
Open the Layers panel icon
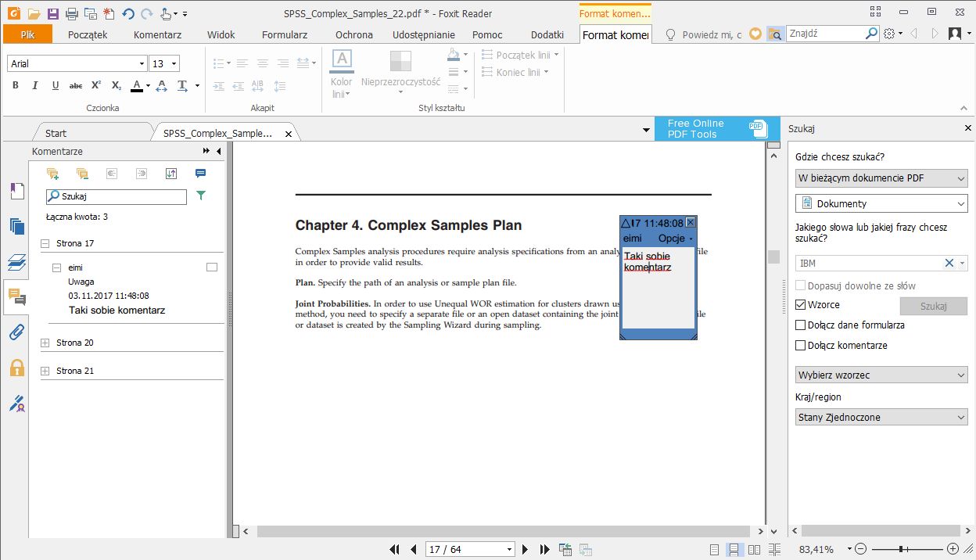pos(16,261)
